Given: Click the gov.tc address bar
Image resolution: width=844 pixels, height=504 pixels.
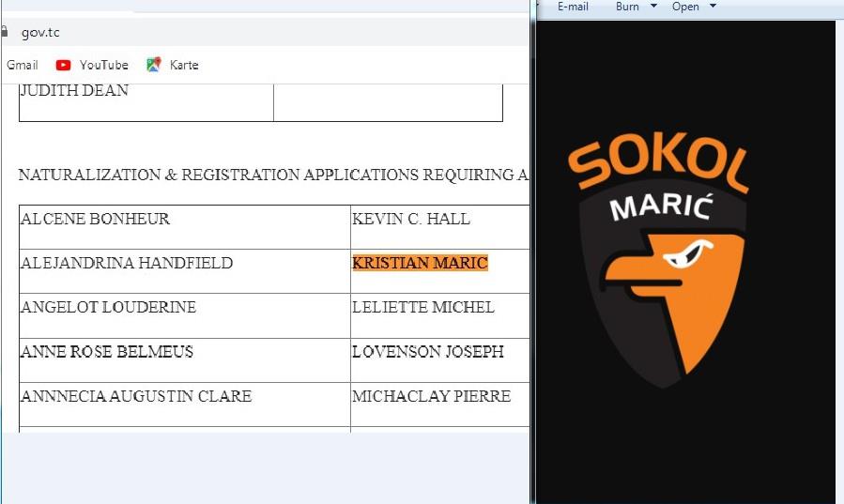Looking at the screenshot, I should (265, 32).
